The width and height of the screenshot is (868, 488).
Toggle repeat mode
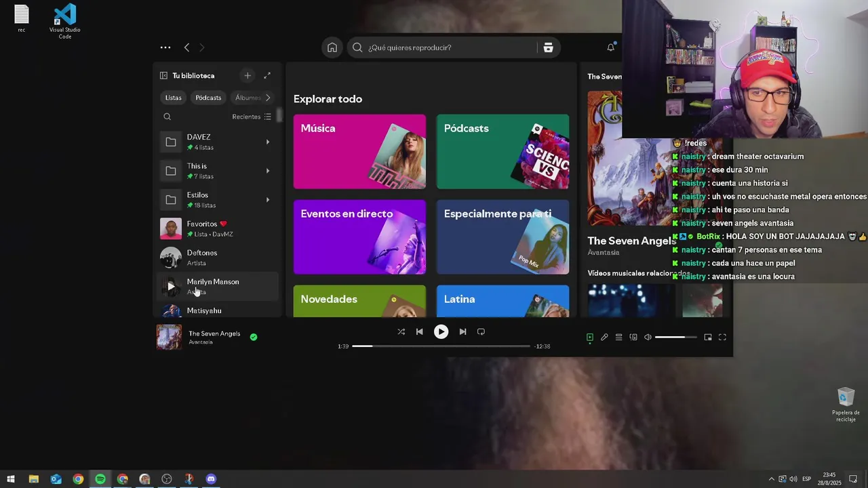point(481,331)
